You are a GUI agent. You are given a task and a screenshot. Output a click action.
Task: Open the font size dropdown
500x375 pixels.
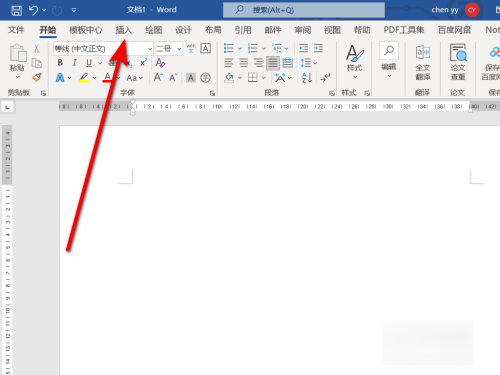coord(179,49)
